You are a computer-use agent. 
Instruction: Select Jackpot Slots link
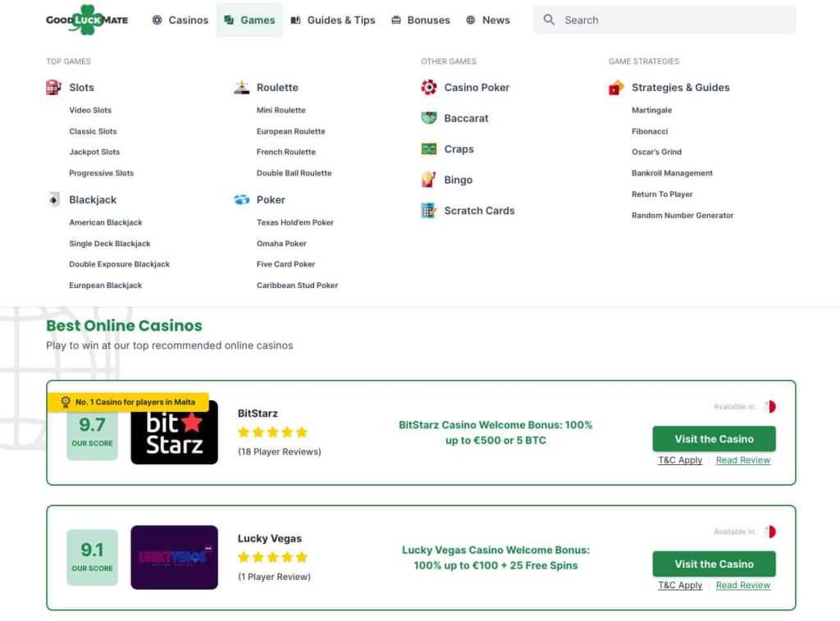[x=94, y=152]
